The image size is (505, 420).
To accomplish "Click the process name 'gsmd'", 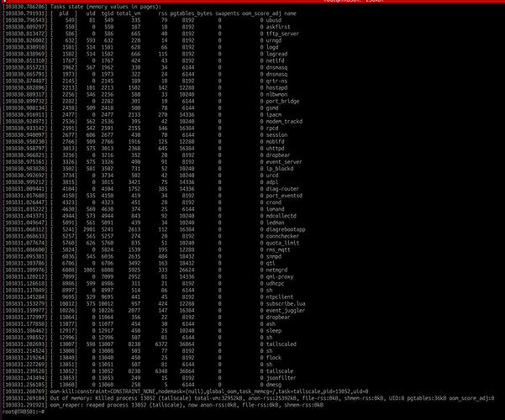I will 272,108.
